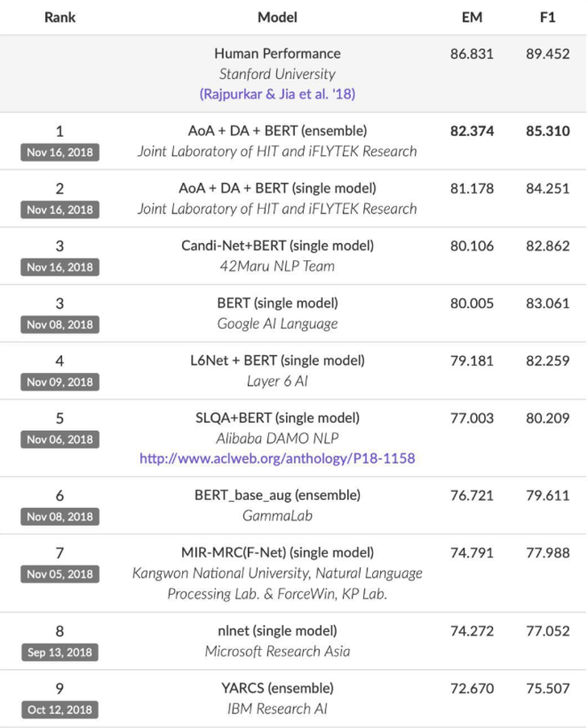Click the YARCS (ensemble) model name
588x728 pixels.
tap(277, 688)
